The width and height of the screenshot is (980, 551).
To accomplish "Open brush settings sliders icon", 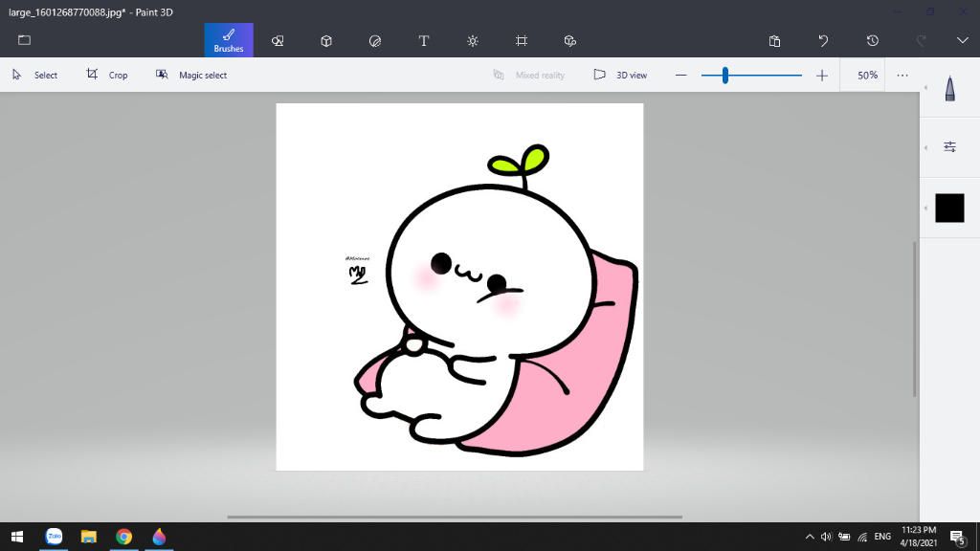I will pyautogui.click(x=950, y=146).
